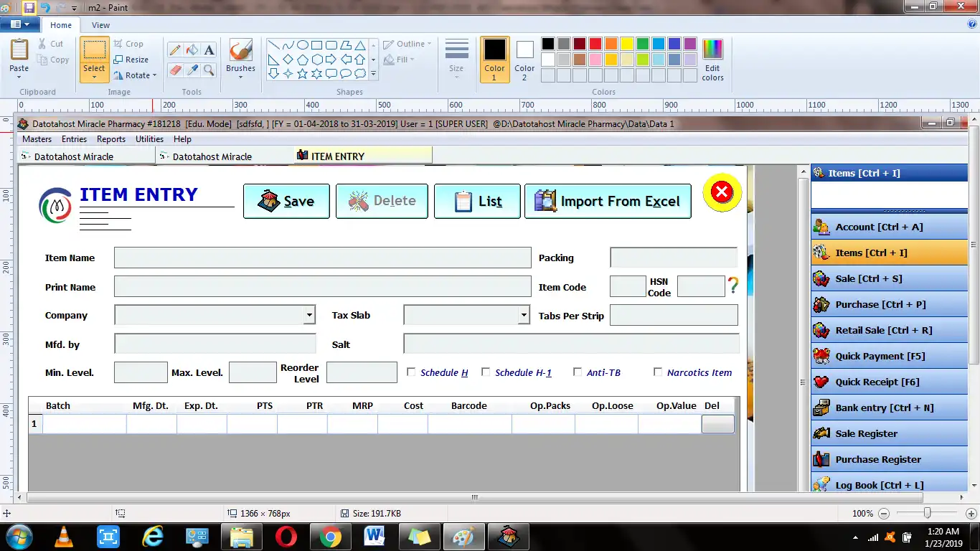The width and height of the screenshot is (980, 551).
Task: Open Quick Receipt [F6] sidebar item
Action: tap(889, 382)
